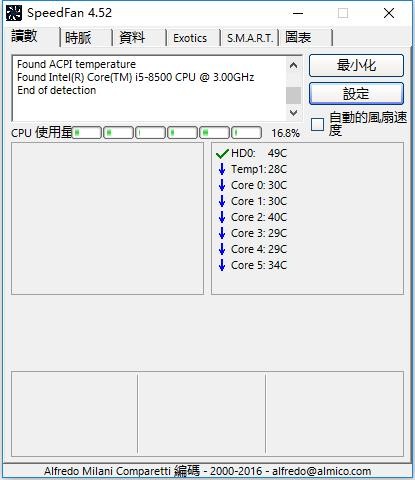This screenshot has width=415, height=480.
Task: Click the log box scroll down arrow
Action: coord(293,113)
